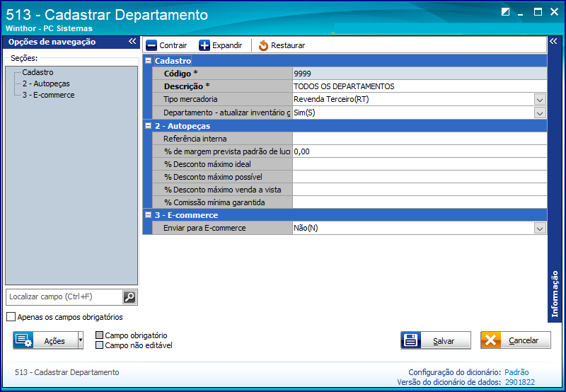Screen dimensions: 566x392
Task: Open the atualizar inventário dropdown
Action: pos(540,113)
